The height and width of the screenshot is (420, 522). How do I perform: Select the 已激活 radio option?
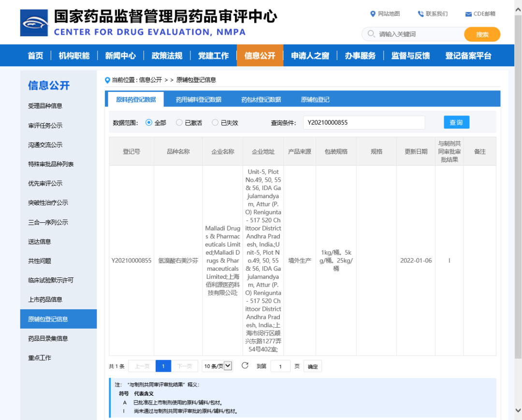point(179,123)
